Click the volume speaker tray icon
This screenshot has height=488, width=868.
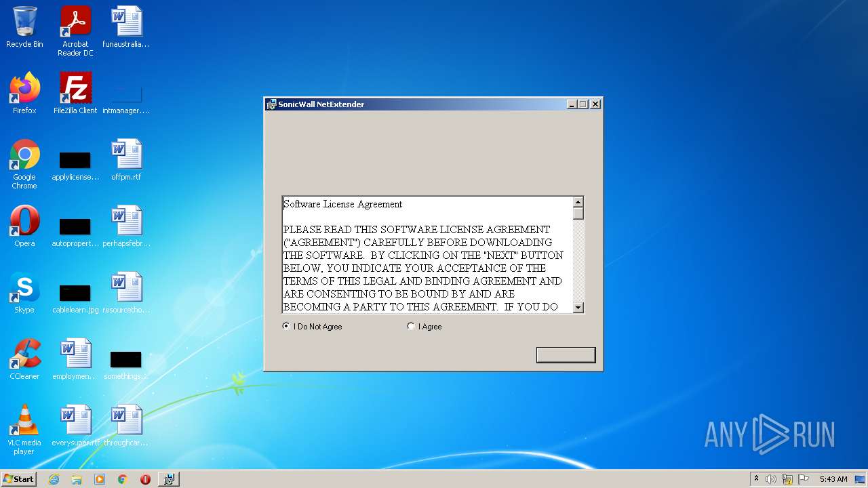click(x=771, y=479)
